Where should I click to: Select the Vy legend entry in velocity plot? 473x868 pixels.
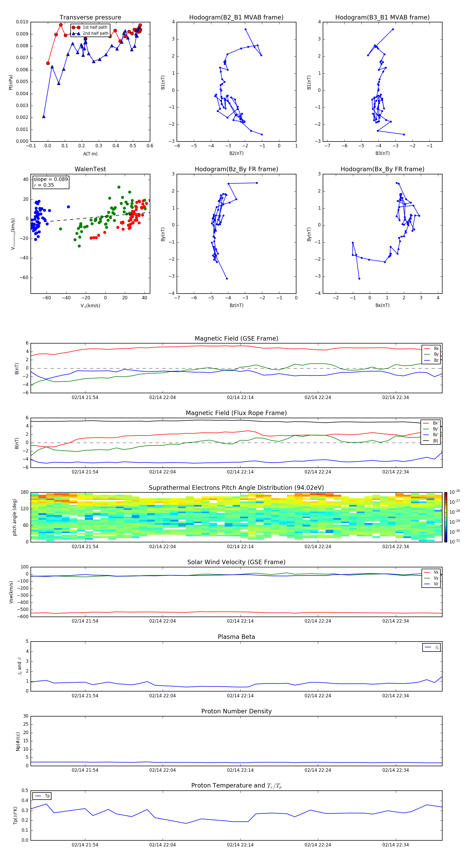[x=431, y=578]
